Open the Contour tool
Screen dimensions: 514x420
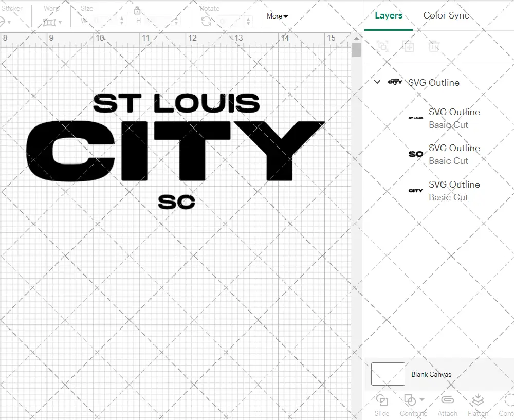point(506,405)
